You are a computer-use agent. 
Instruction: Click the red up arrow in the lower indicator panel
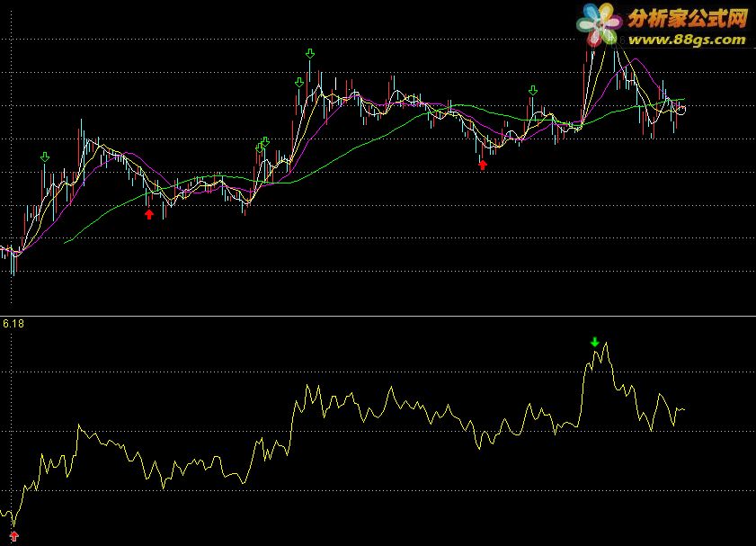click(14, 536)
